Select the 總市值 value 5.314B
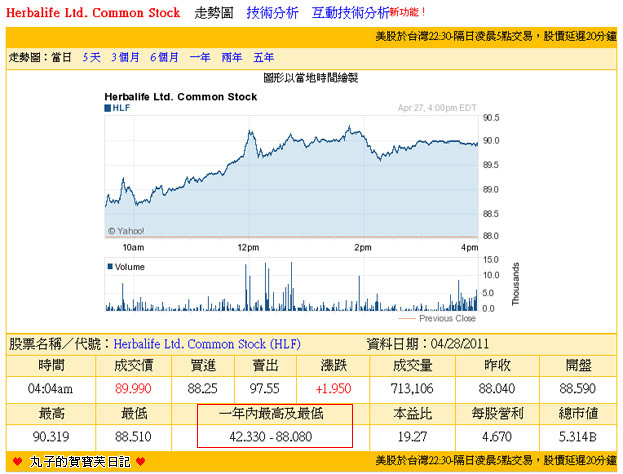623x474 pixels. tap(578, 437)
